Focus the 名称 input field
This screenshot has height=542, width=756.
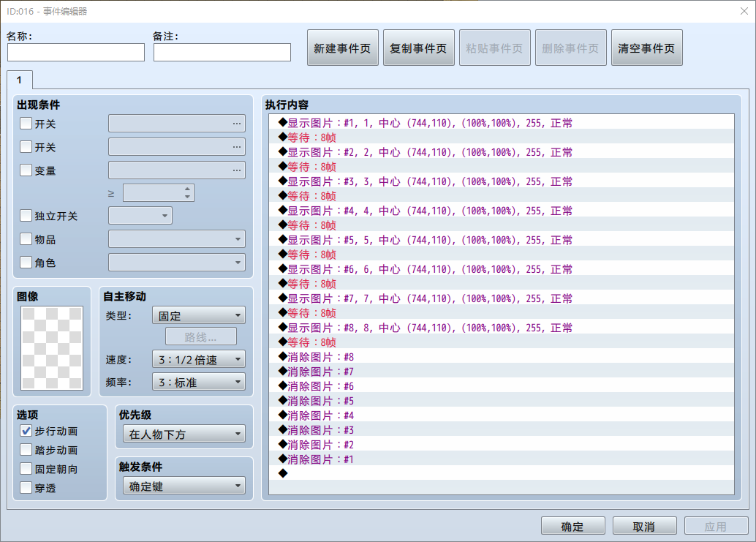tap(76, 52)
